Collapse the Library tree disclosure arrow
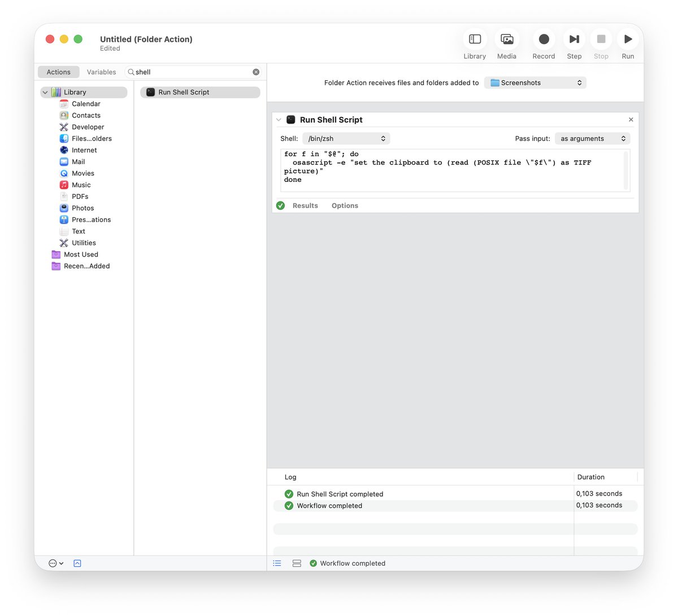This screenshot has height=616, width=678. pos(45,92)
